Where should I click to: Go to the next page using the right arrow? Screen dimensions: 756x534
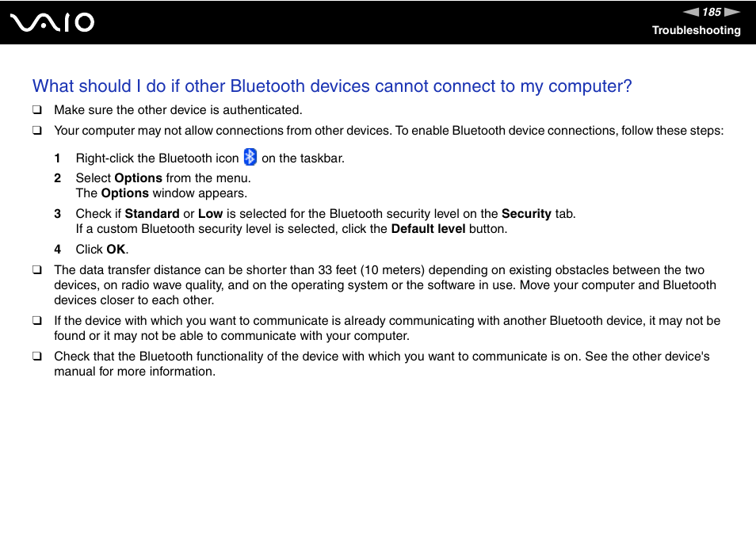pyautogui.click(x=732, y=12)
